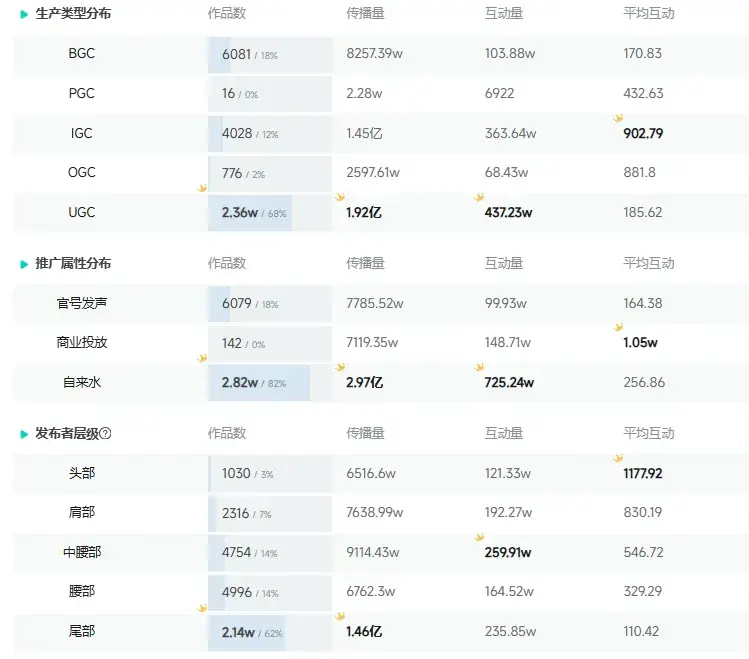
Task: Sort by 传播量 in 生产类型分布 header
Action: tap(365, 13)
